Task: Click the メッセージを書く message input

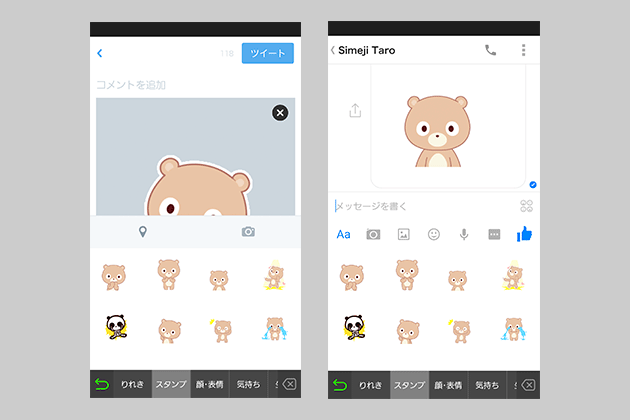Action: pos(420,206)
